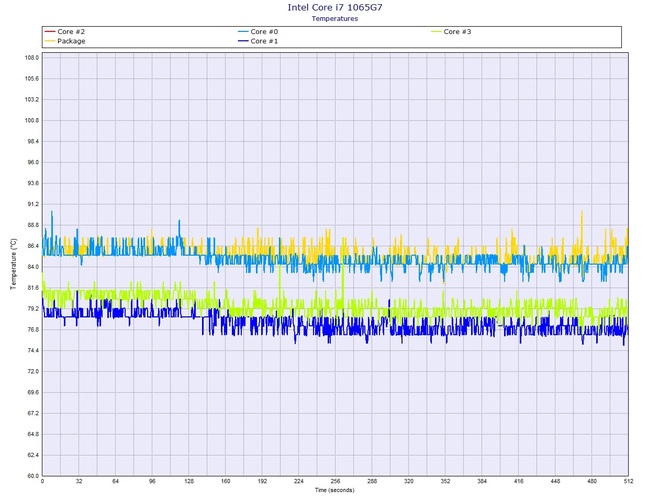Click the Temperatures subtitle
Image resolution: width=670 pixels, height=502 pixels.
[x=335, y=18]
